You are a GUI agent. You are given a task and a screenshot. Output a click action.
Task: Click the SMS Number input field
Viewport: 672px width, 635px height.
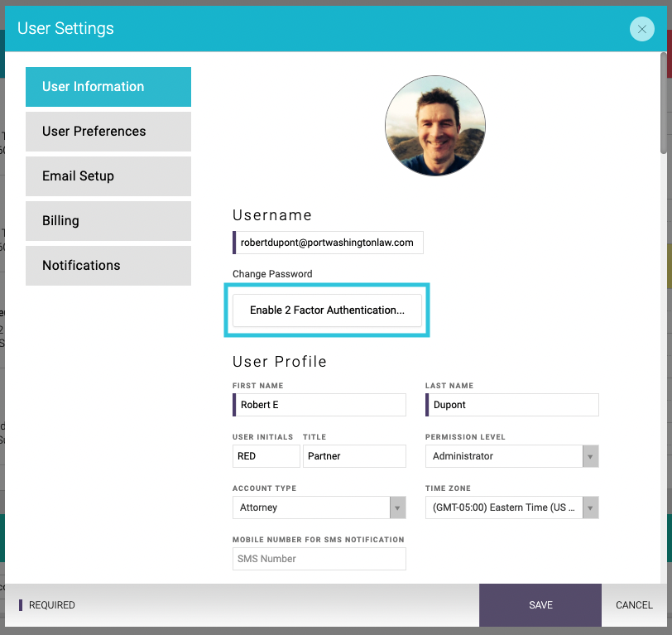(x=319, y=559)
